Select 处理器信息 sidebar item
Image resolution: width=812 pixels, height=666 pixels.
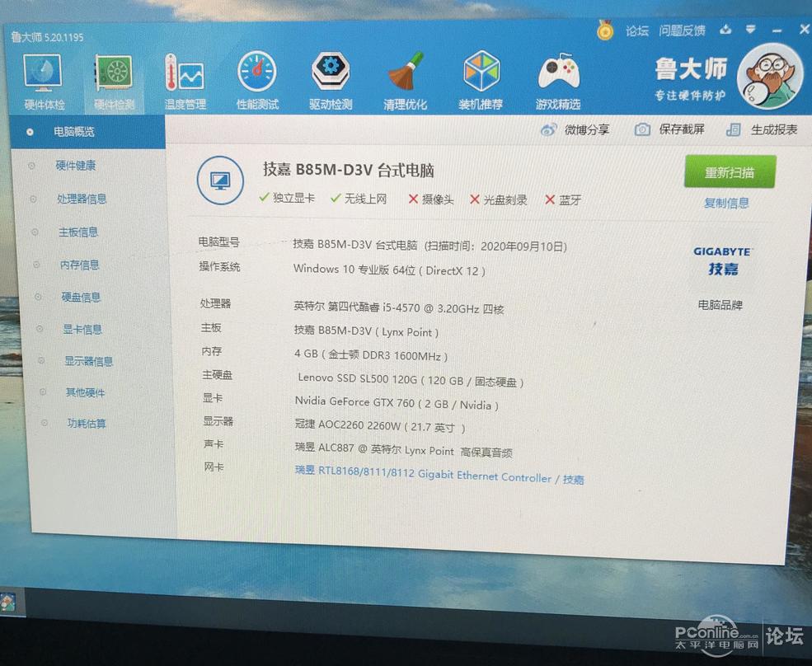[82, 199]
